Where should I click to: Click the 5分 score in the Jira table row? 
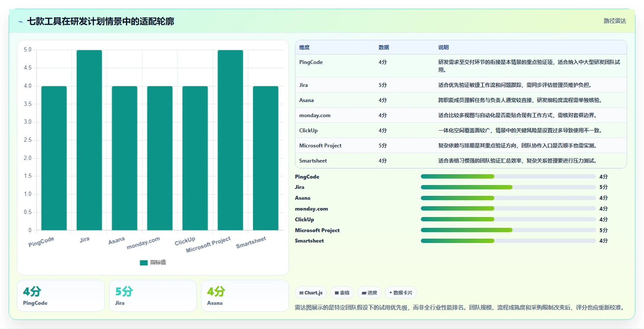383,85
